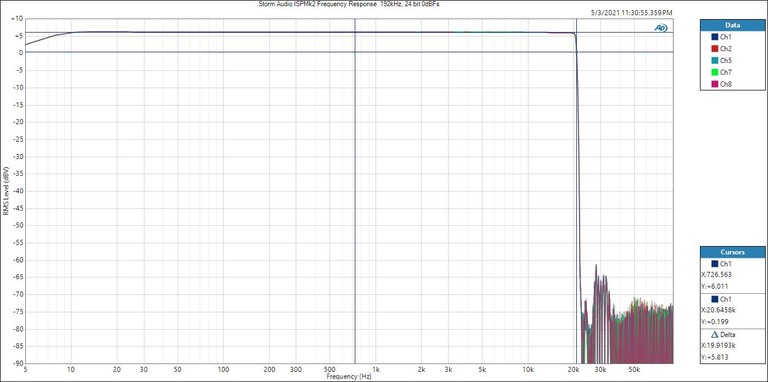Click the timestamp 5/3/2021 11:30:55.359 PM
This screenshot has height=382, width=768.
click(631, 12)
